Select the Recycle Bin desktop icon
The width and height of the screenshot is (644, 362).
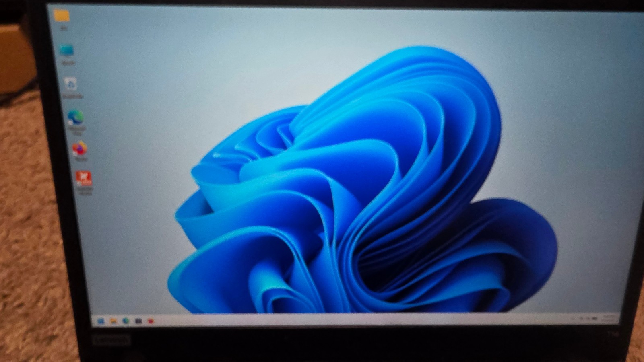click(71, 84)
